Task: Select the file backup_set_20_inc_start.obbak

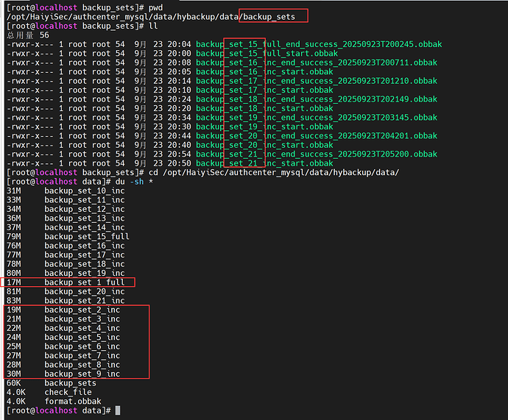Action: pos(265,145)
